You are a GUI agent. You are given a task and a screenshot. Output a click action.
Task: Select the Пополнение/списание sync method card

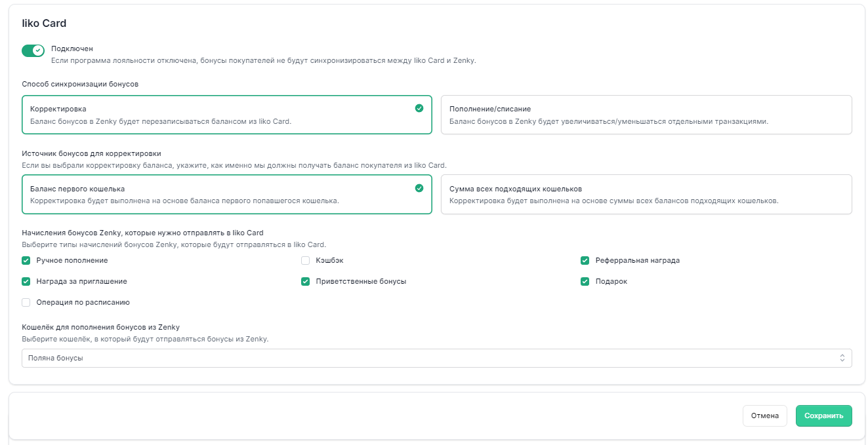646,115
